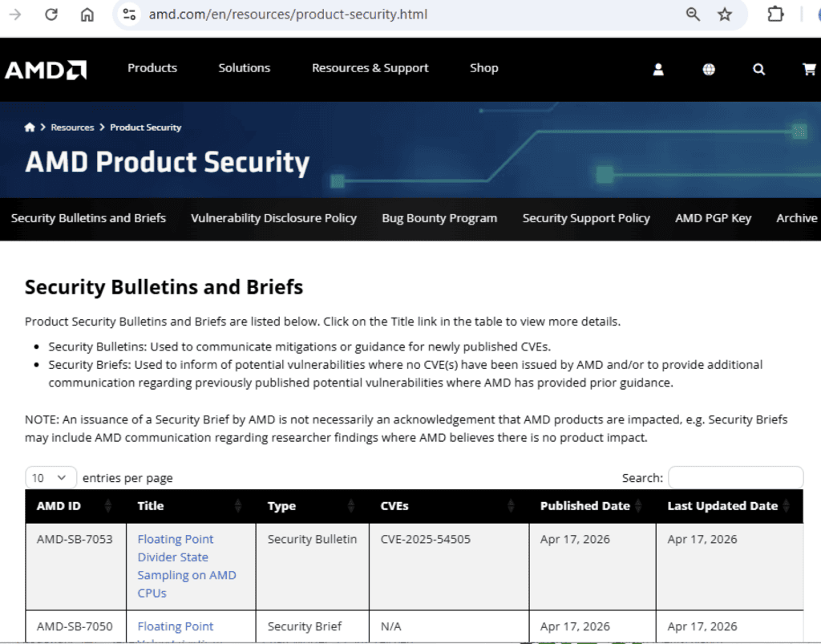Open the entries per page dropdown
Viewport: 821px width, 644px height.
coord(51,477)
